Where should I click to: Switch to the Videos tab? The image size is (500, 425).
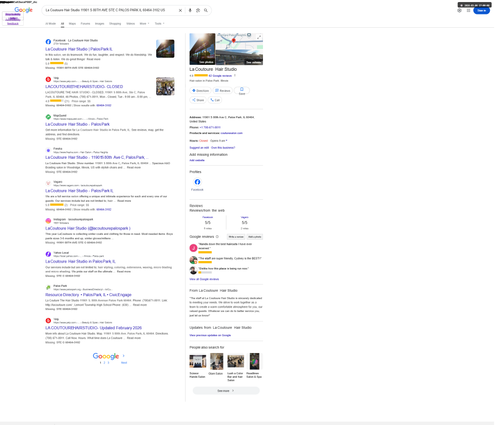[131, 24]
